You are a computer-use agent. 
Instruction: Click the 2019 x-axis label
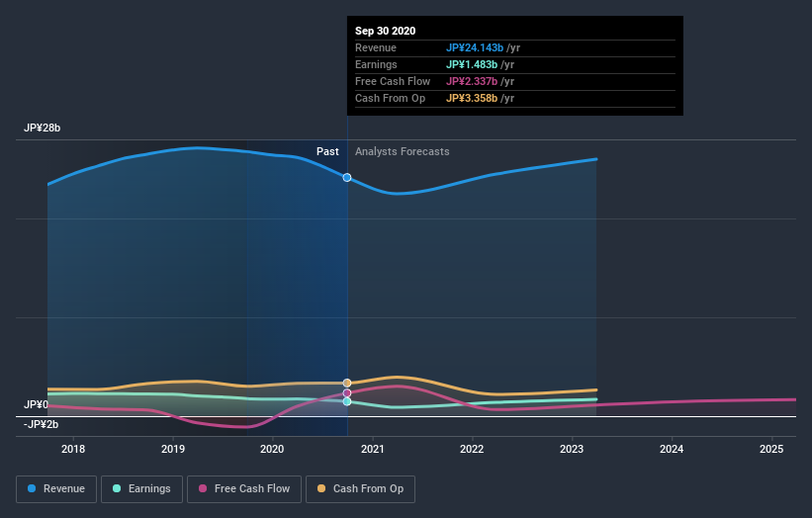173,449
